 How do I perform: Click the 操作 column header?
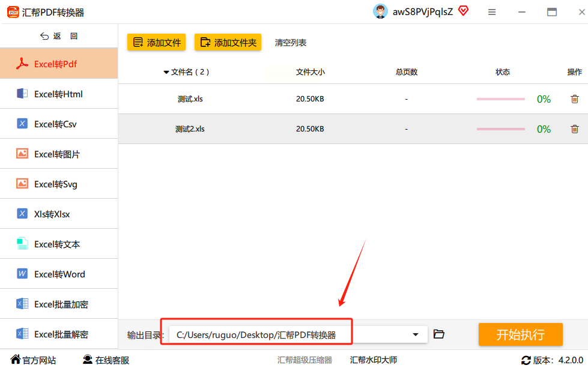tap(575, 72)
